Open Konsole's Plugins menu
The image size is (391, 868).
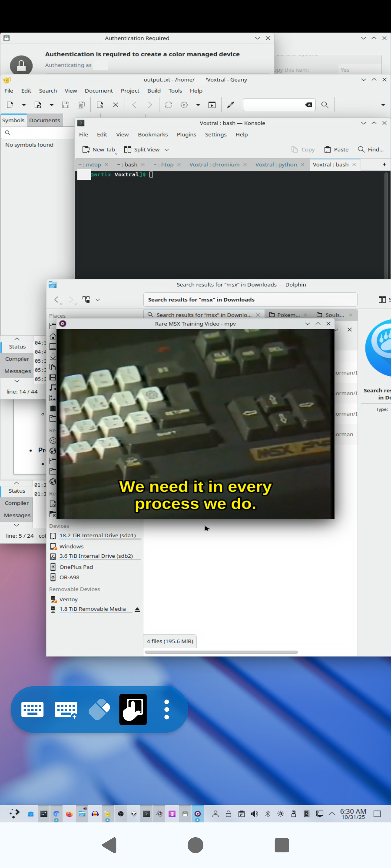(186, 135)
